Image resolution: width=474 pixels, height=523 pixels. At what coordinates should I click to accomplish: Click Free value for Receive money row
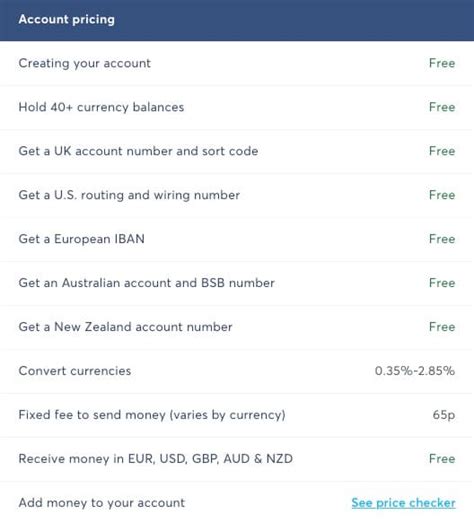[442, 459]
